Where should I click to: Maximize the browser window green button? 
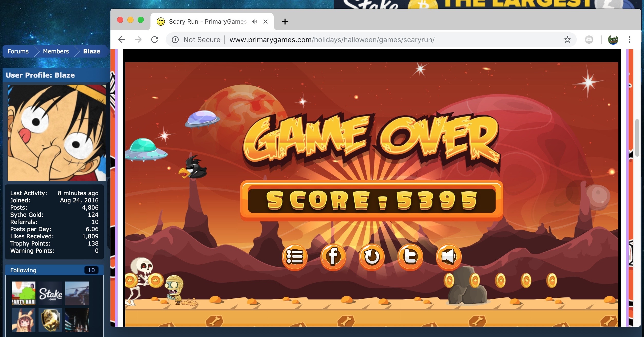141,20
